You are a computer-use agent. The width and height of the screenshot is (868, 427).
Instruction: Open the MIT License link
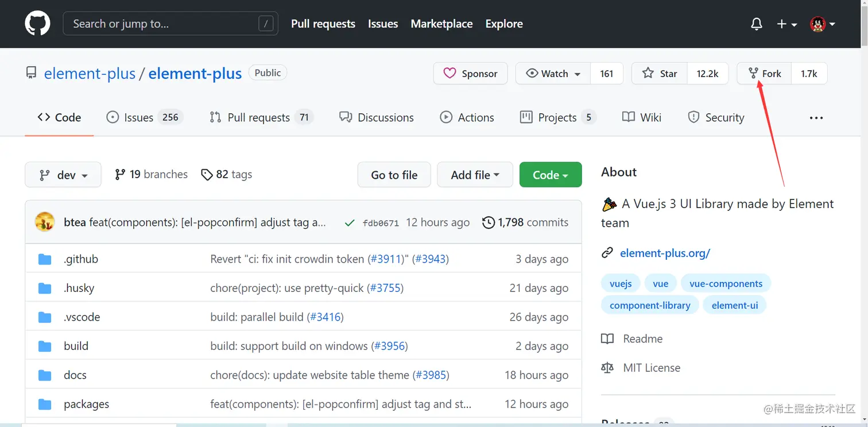[x=641, y=368]
